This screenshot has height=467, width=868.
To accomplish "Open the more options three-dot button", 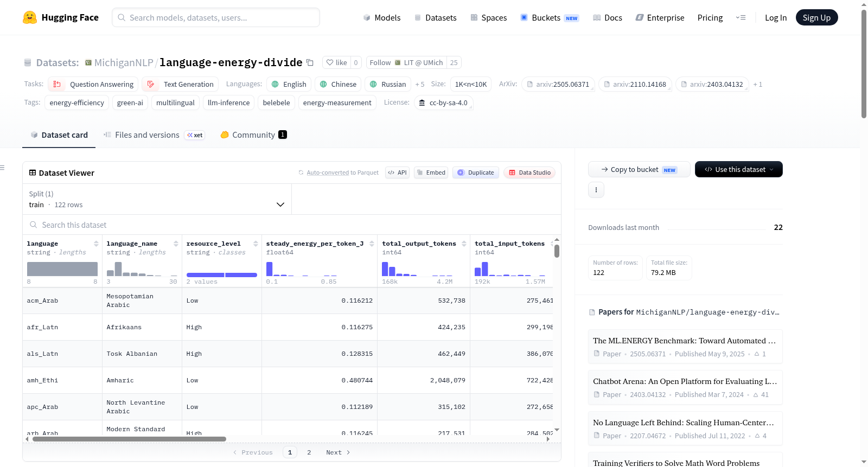I will [x=596, y=190].
